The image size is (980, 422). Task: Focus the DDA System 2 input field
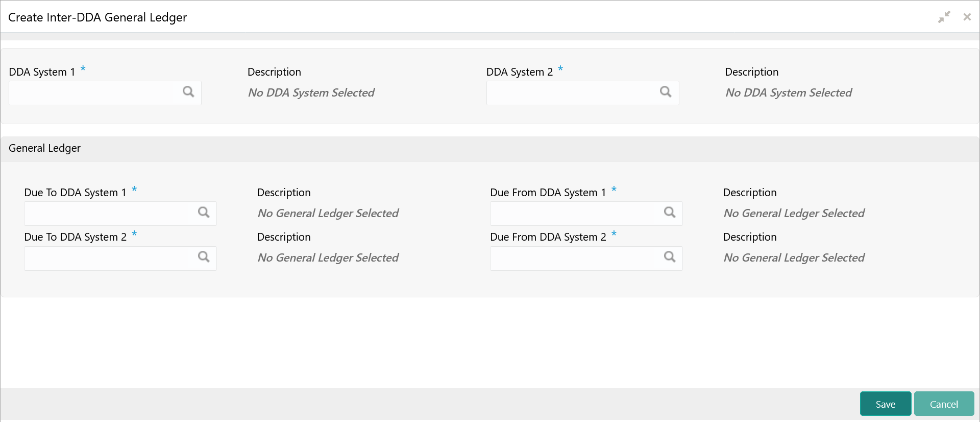coord(572,93)
